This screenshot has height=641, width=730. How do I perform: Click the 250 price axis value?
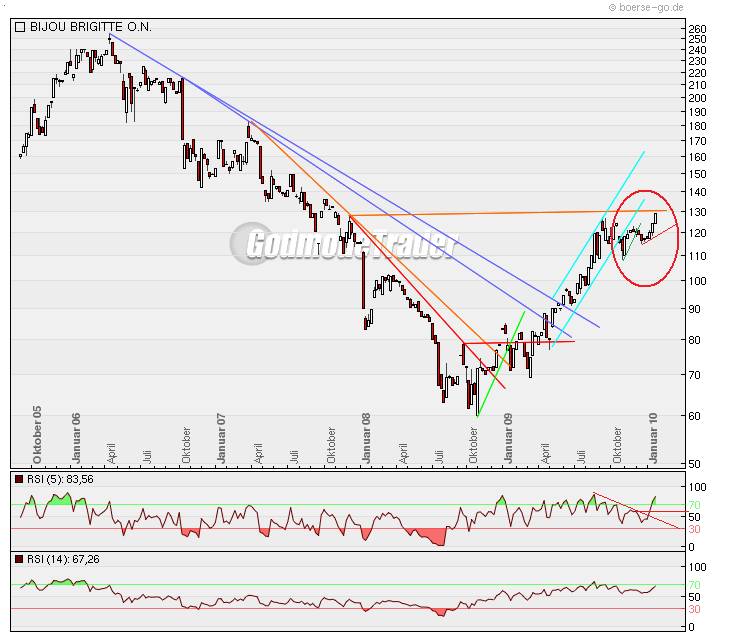coord(697,39)
